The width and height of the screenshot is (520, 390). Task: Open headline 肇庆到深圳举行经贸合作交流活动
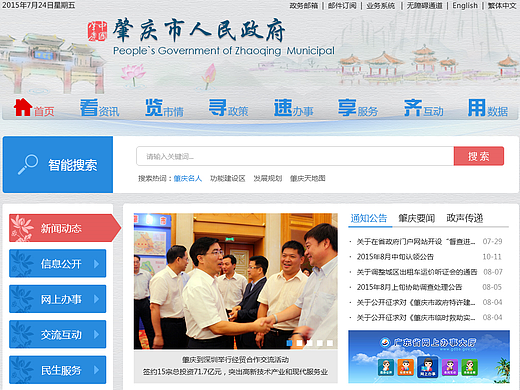pos(235,360)
